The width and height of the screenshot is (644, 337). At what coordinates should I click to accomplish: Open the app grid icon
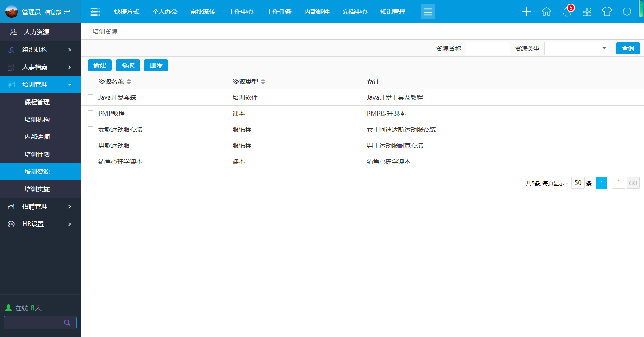[x=587, y=12]
